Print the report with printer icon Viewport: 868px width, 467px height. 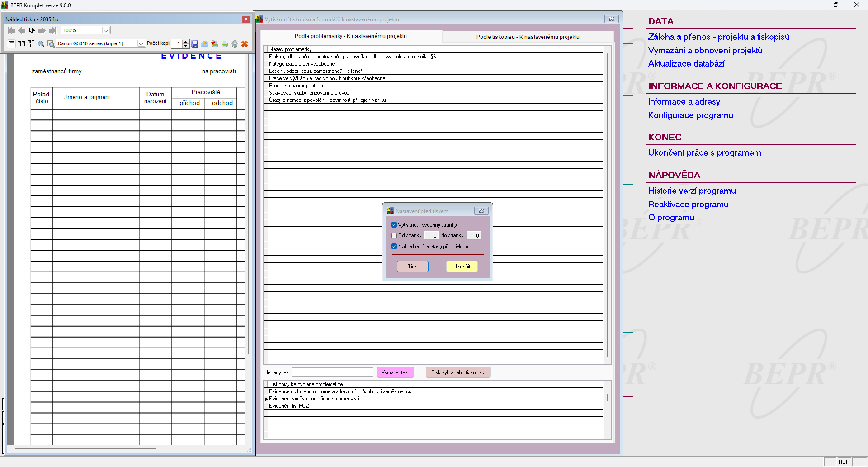(x=225, y=44)
